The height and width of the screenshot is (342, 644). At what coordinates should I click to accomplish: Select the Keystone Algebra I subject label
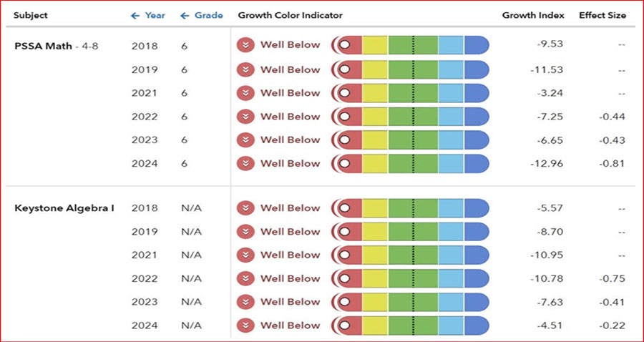click(64, 208)
